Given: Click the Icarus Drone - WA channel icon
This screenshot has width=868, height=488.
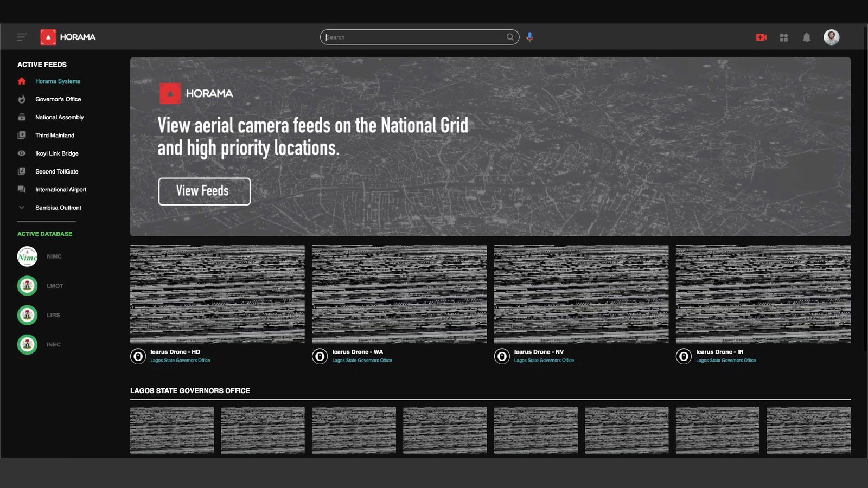Looking at the screenshot, I should [320, 356].
